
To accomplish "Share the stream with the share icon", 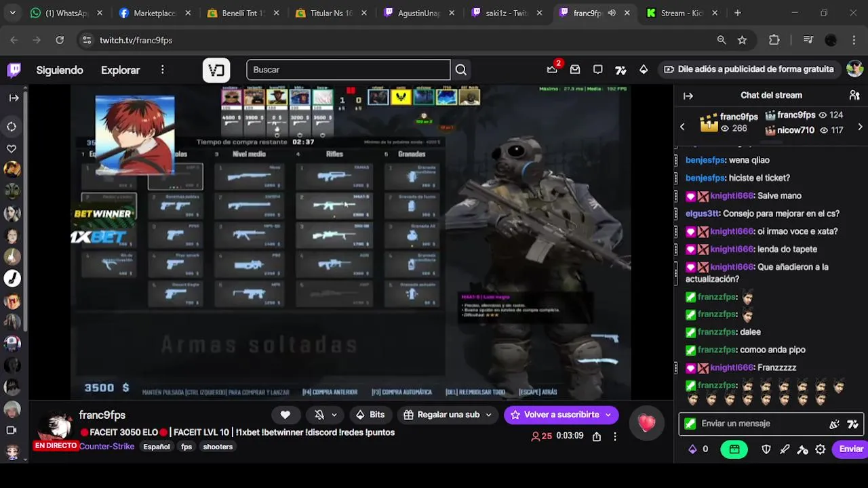I will (597, 436).
